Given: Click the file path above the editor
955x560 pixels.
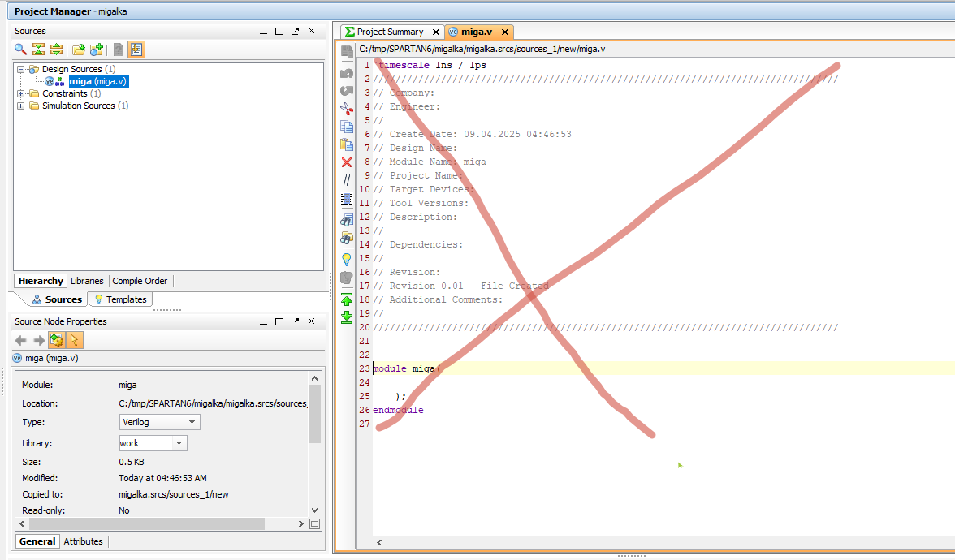Looking at the screenshot, I should [x=482, y=49].
